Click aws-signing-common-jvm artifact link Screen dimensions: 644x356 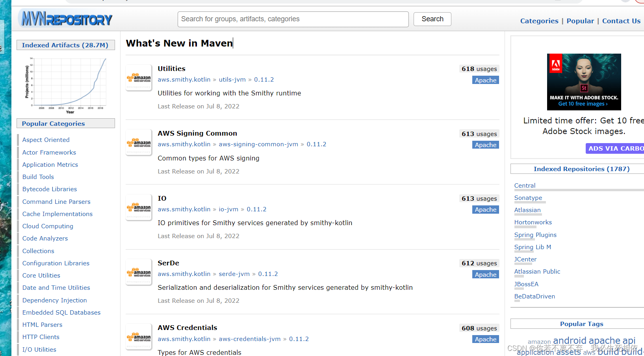[258, 144]
